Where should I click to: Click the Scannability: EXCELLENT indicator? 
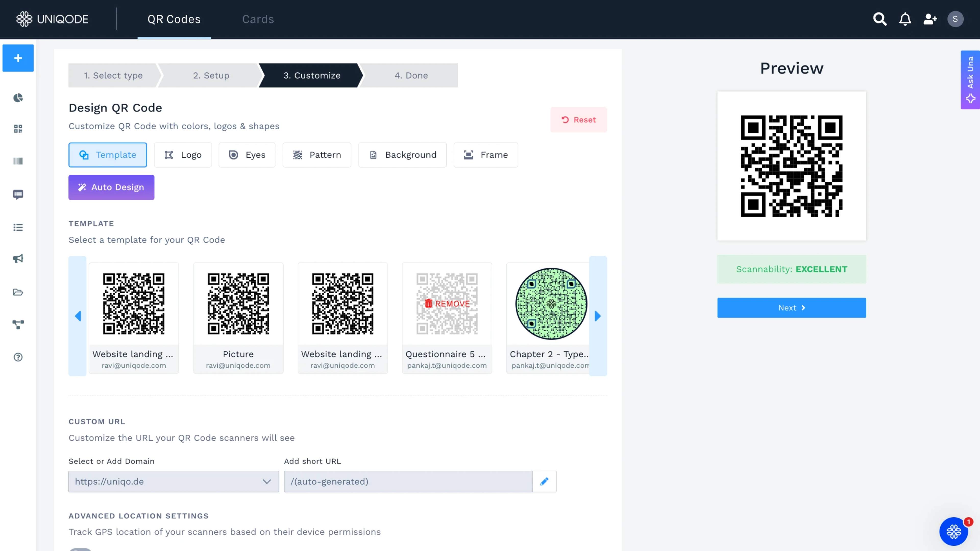coord(791,269)
